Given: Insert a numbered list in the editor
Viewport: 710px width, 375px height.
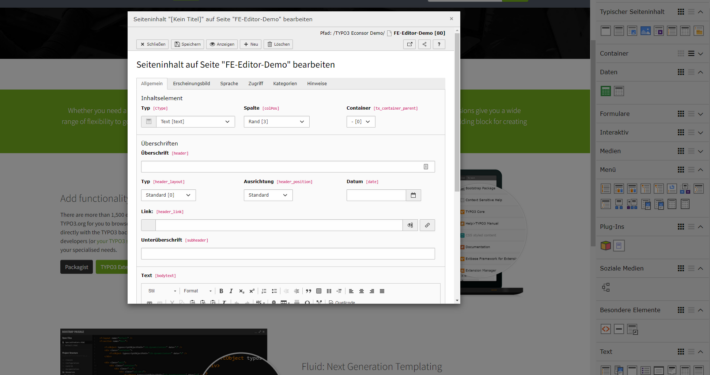Looking at the screenshot, I should coord(264,291).
